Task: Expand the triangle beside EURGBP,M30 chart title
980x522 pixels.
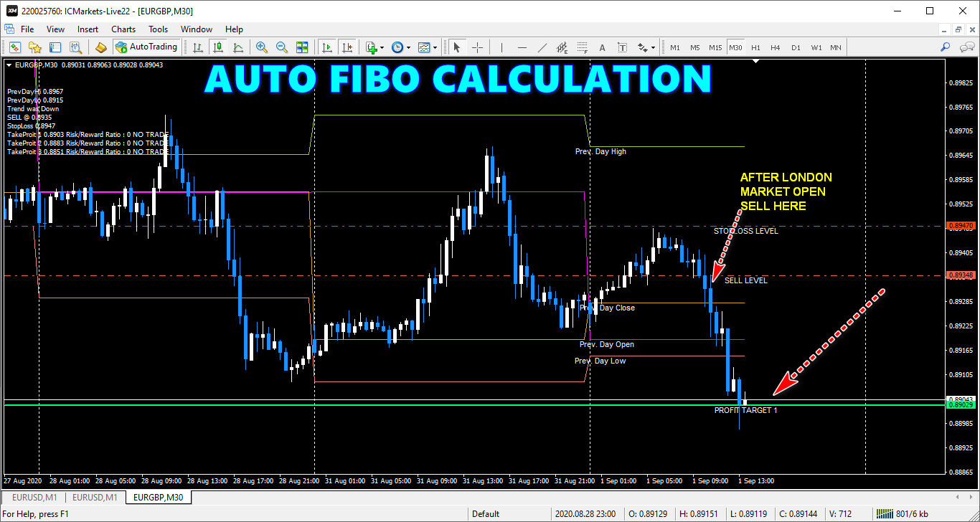Action: pos(9,65)
